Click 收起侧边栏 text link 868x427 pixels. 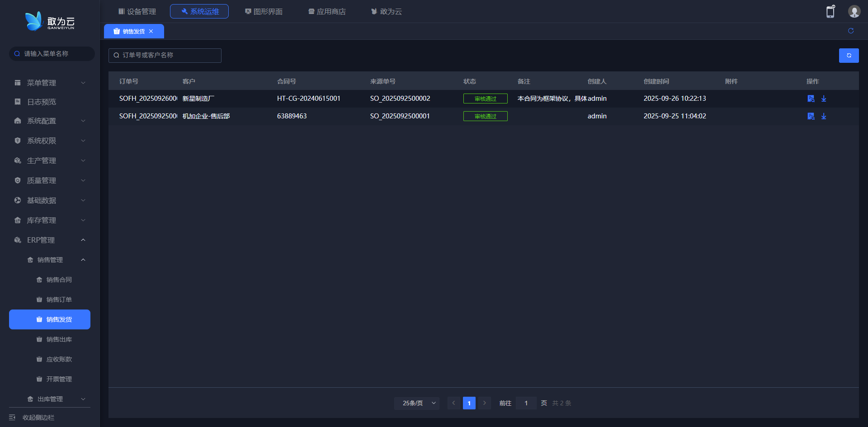coord(38,418)
